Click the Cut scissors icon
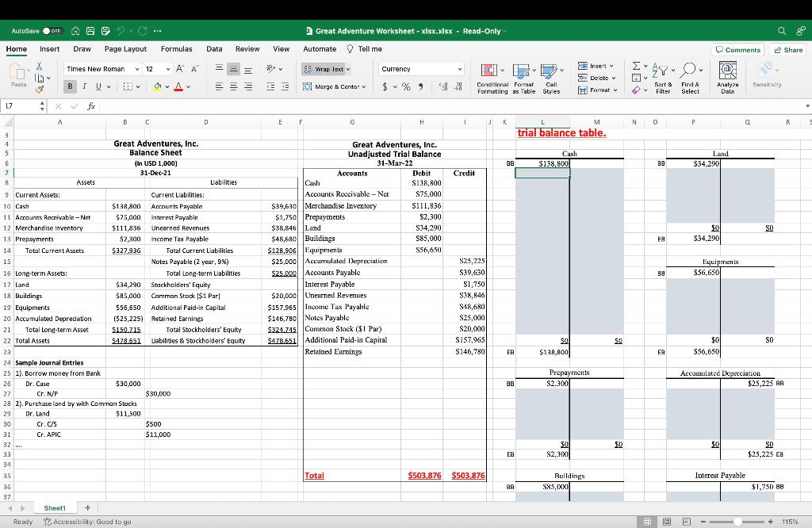Screen dimensions: 812x528 coord(40,67)
